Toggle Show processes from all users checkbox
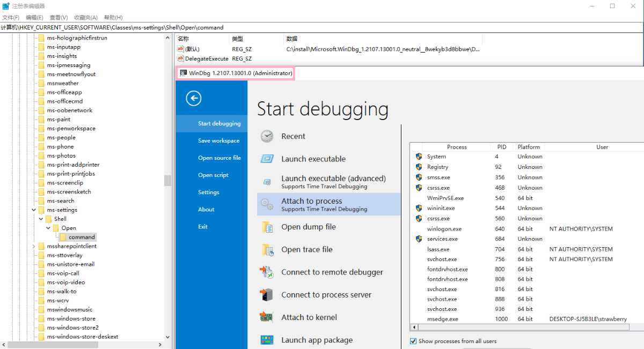The height and width of the screenshot is (349, 644). 413,341
